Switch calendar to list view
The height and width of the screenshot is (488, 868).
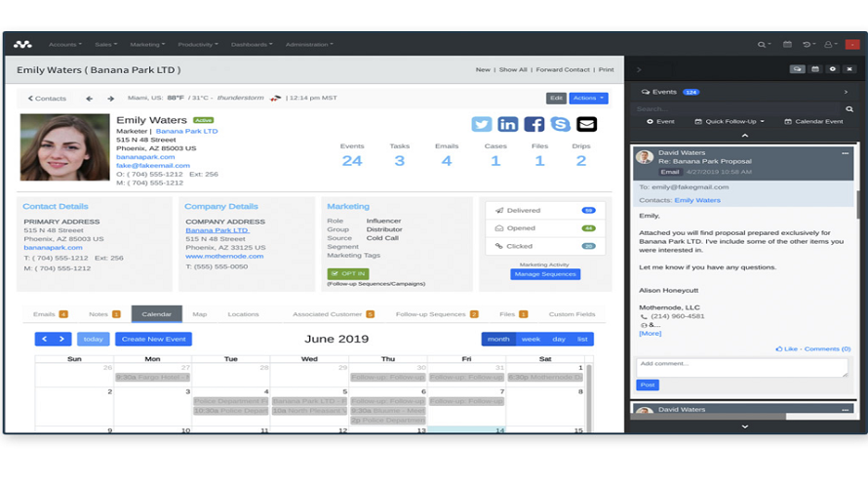tap(582, 339)
